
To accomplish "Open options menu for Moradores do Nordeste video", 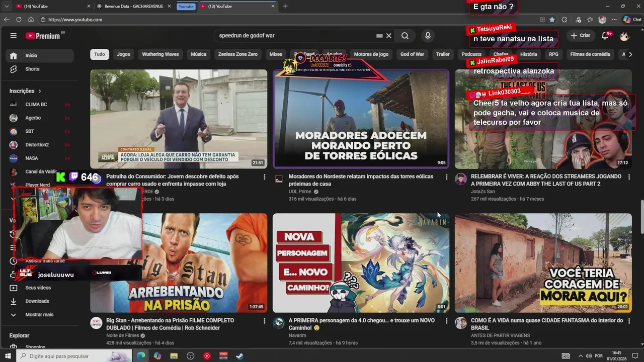I will tap(446, 177).
